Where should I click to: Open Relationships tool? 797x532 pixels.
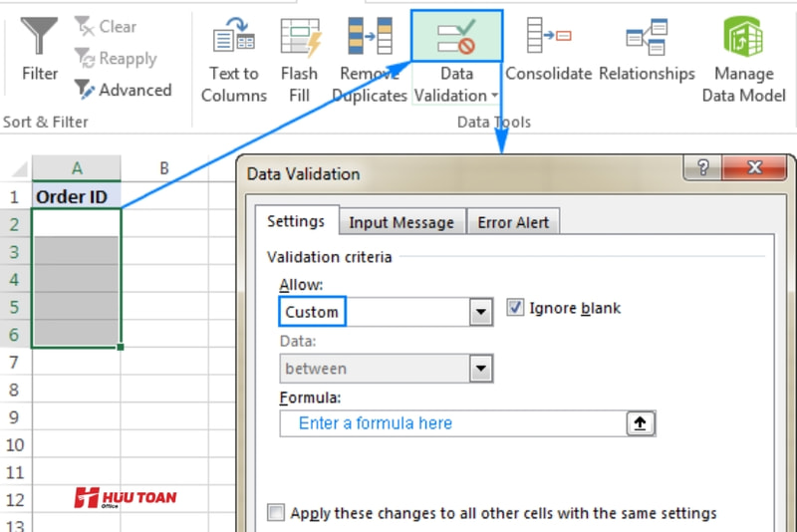tap(647, 49)
